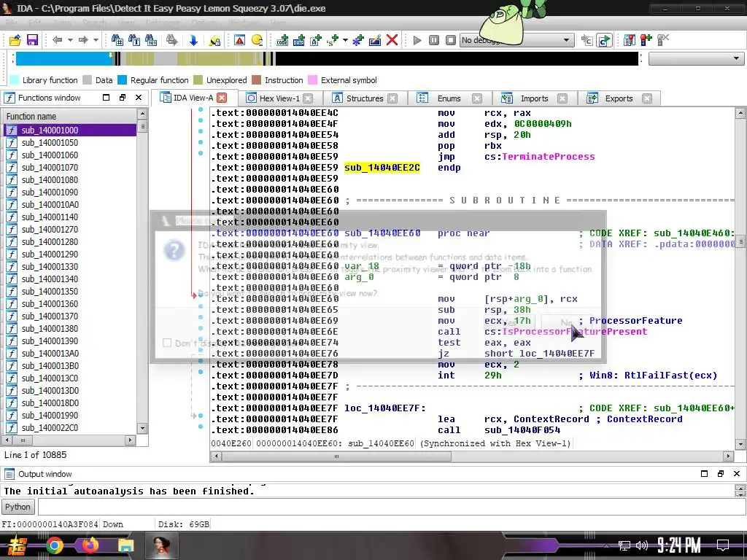Image resolution: width=747 pixels, height=560 pixels.
Task: Click the Library function cyan legend swatch
Action: click(15, 80)
